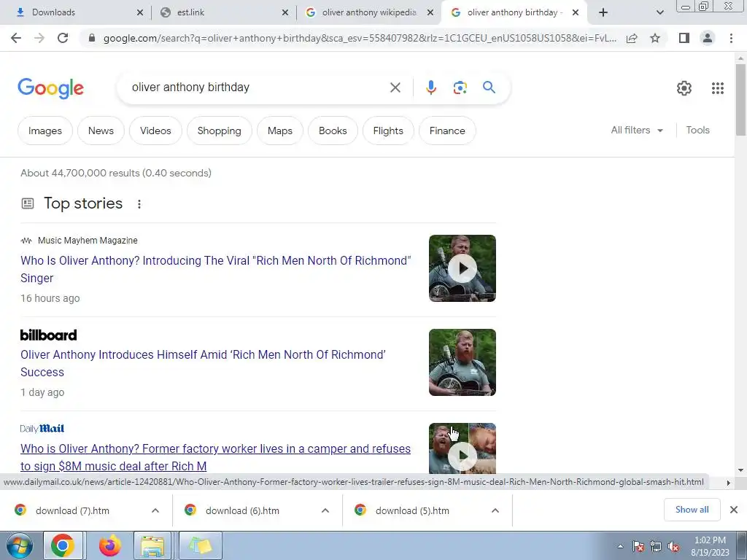Filter results by Videos

[155, 131]
